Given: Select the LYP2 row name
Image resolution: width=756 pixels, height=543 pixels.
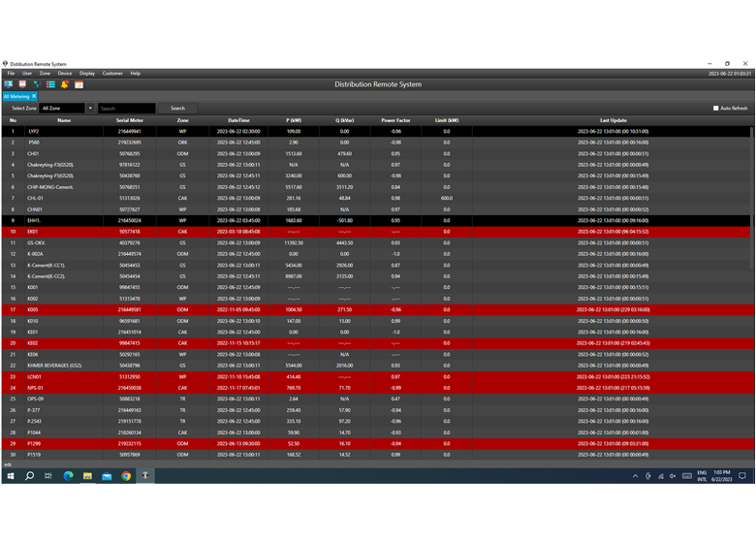Looking at the screenshot, I should coord(34,132).
